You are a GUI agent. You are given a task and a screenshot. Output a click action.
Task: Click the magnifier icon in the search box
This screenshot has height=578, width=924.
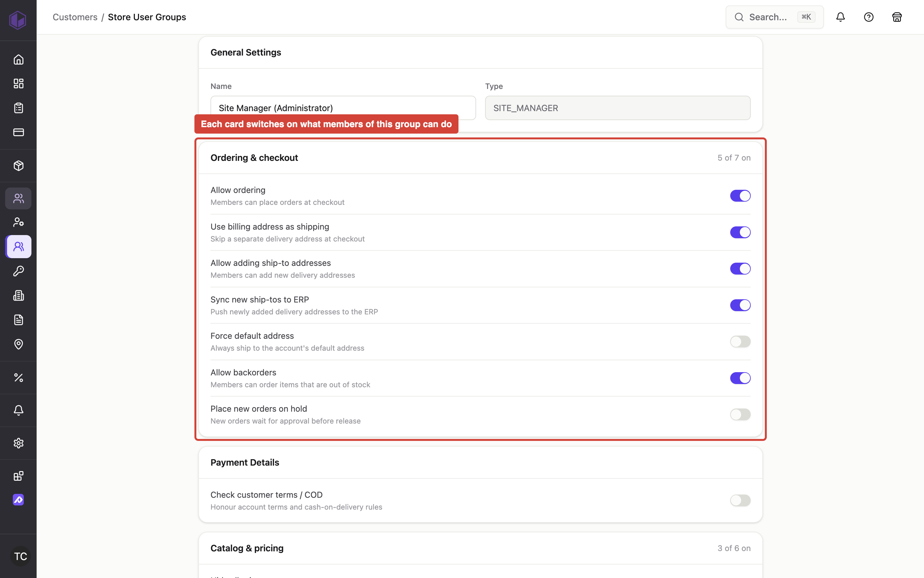pyautogui.click(x=739, y=17)
